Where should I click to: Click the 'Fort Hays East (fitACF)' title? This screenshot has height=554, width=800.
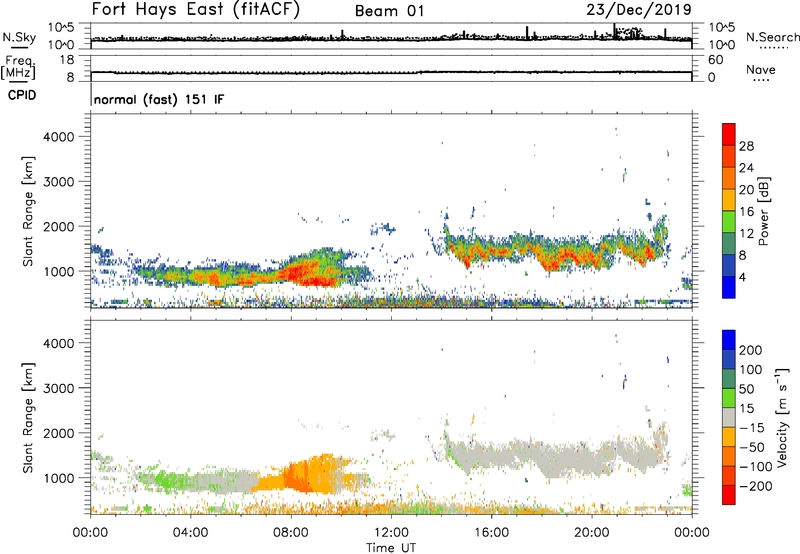pos(195,9)
